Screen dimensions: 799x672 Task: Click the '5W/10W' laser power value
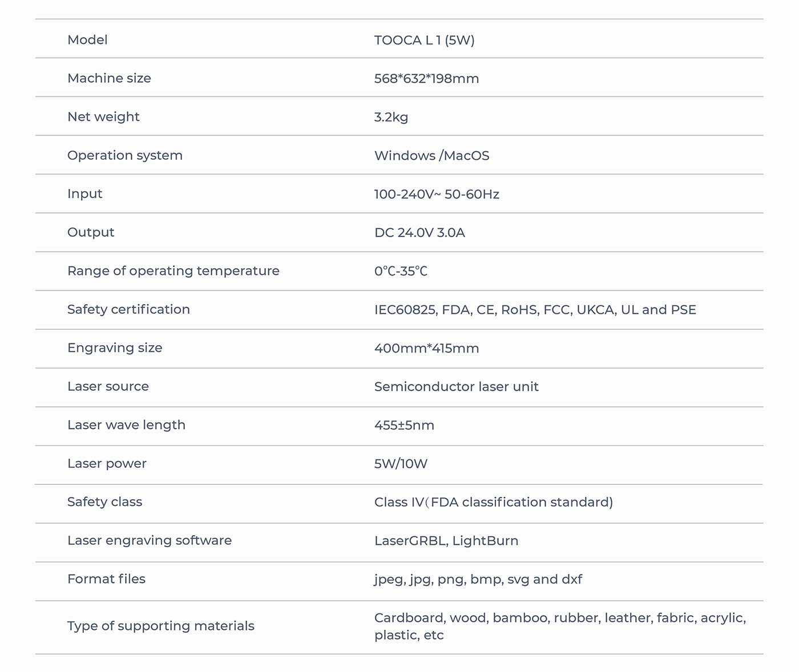[x=401, y=464]
